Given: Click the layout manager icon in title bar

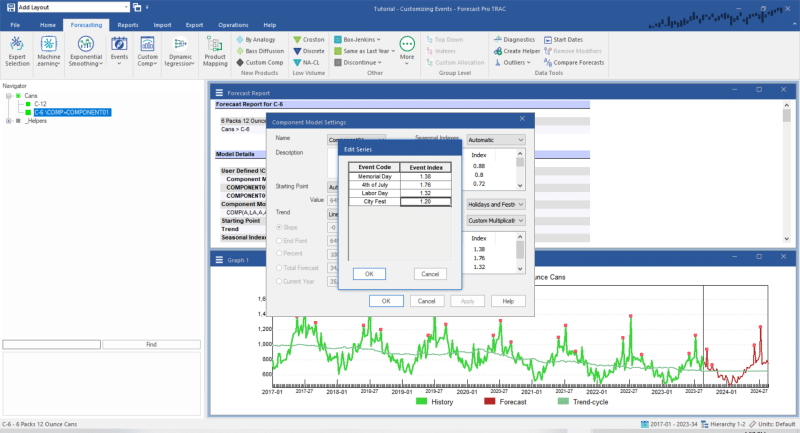Looking at the screenshot, I should click(x=137, y=7).
